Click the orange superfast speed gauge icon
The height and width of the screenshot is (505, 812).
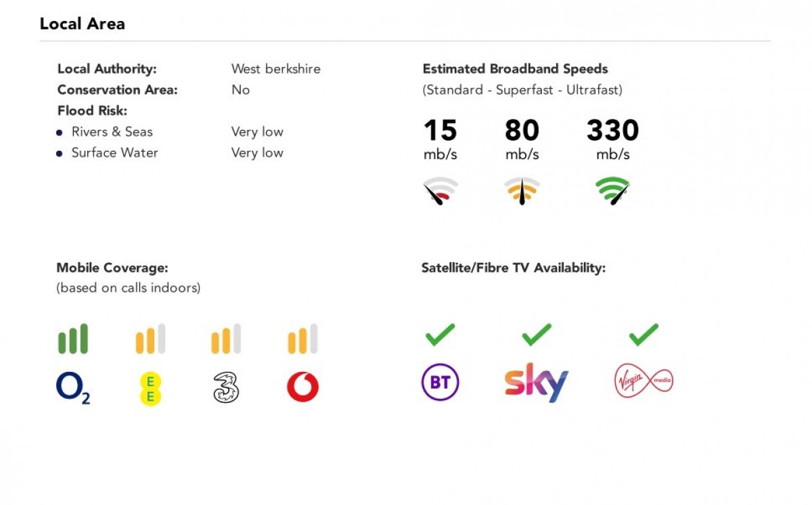[x=522, y=190]
